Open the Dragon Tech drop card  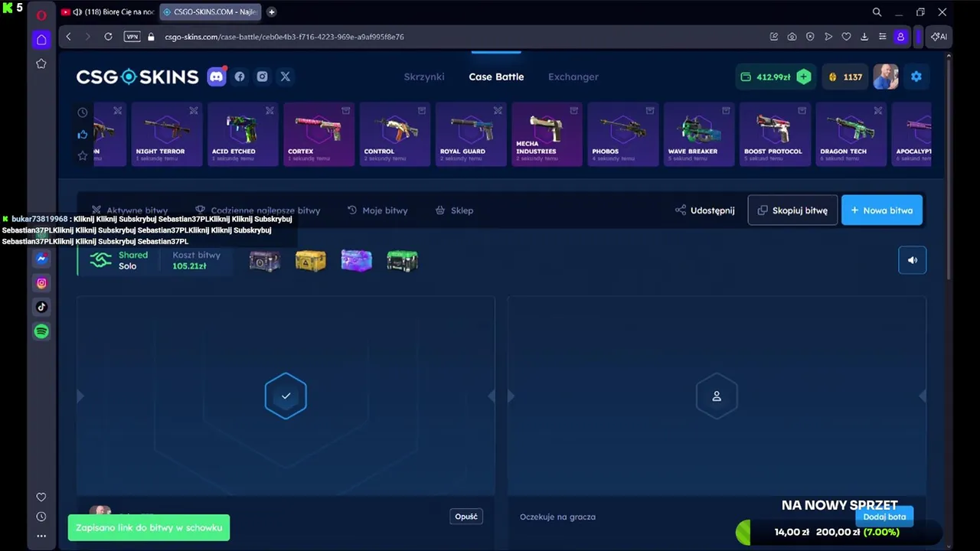pyautogui.click(x=851, y=134)
